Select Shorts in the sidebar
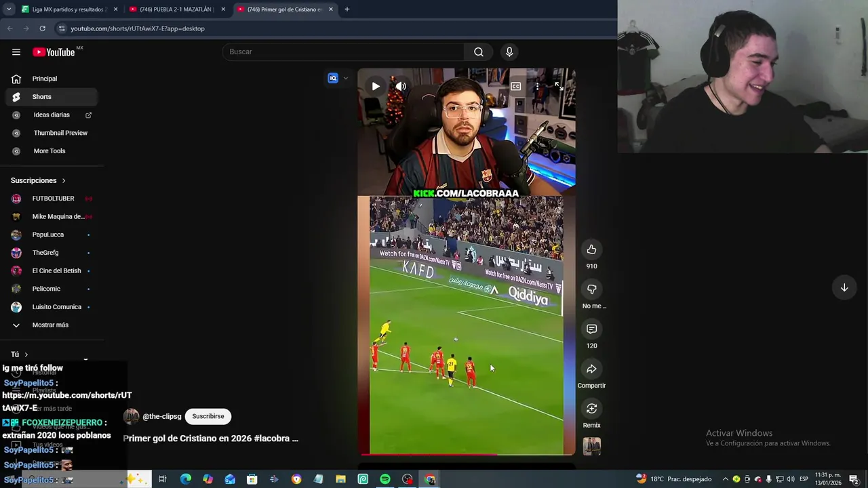The width and height of the screenshot is (868, 488). pyautogui.click(x=52, y=97)
